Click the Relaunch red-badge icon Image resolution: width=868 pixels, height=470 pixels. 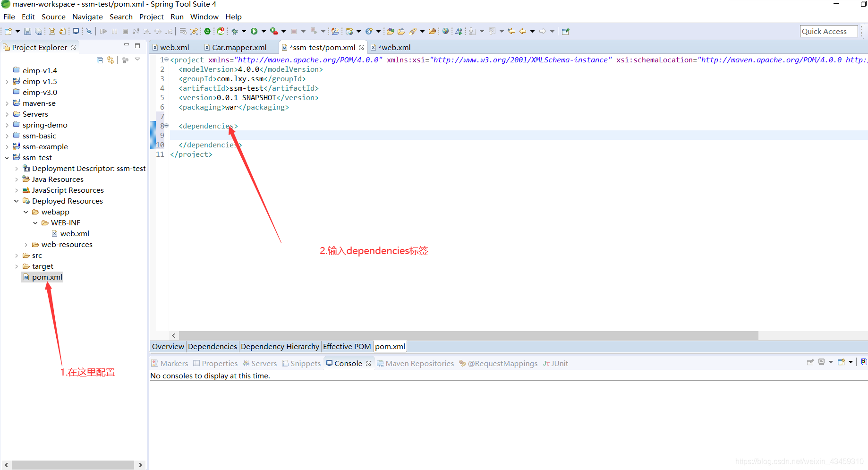point(221,31)
